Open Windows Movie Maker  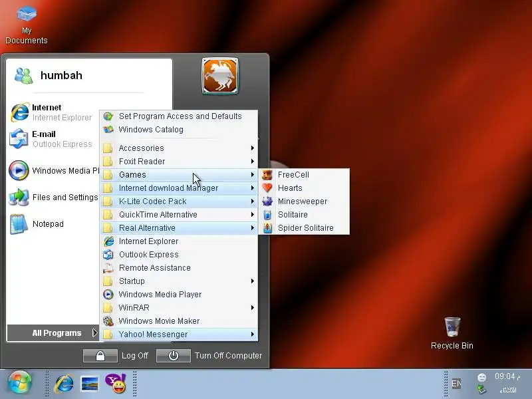179,321
